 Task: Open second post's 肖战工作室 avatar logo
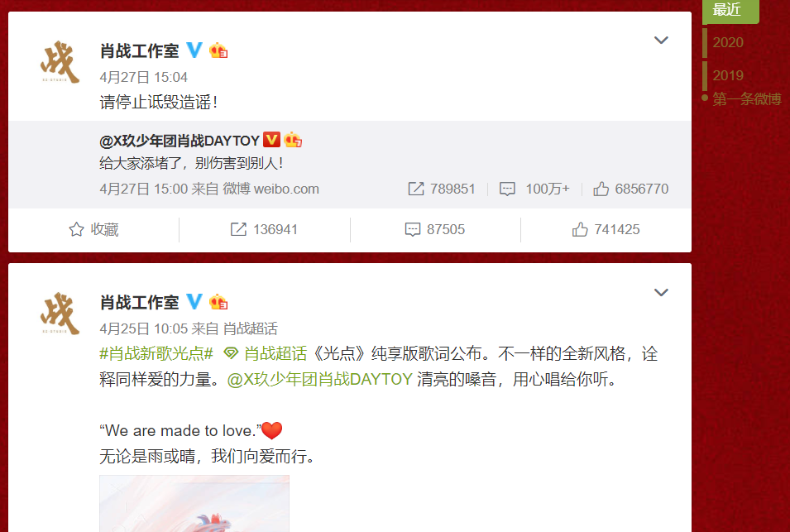[x=60, y=314]
